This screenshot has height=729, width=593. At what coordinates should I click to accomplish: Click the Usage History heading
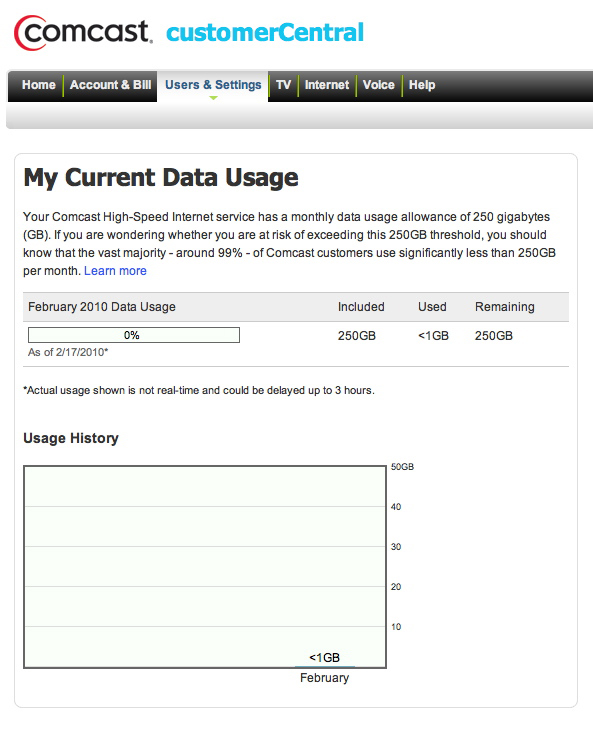[x=71, y=438]
